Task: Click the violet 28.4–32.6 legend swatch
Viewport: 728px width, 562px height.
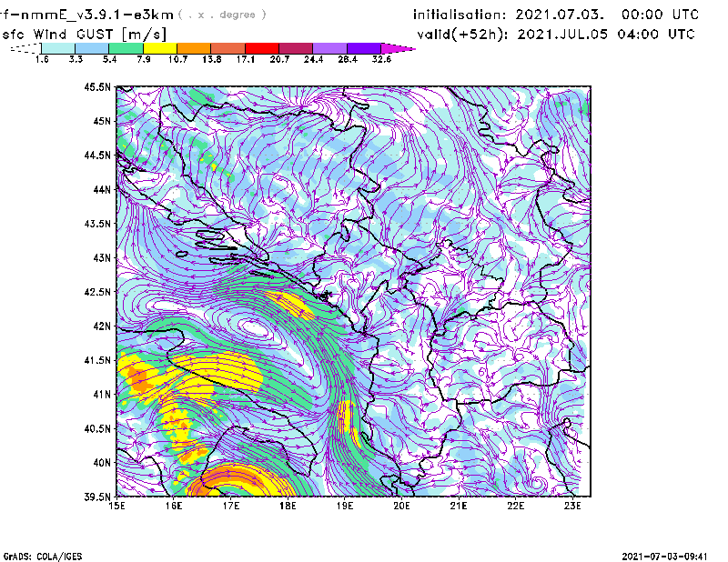Action: [364, 48]
